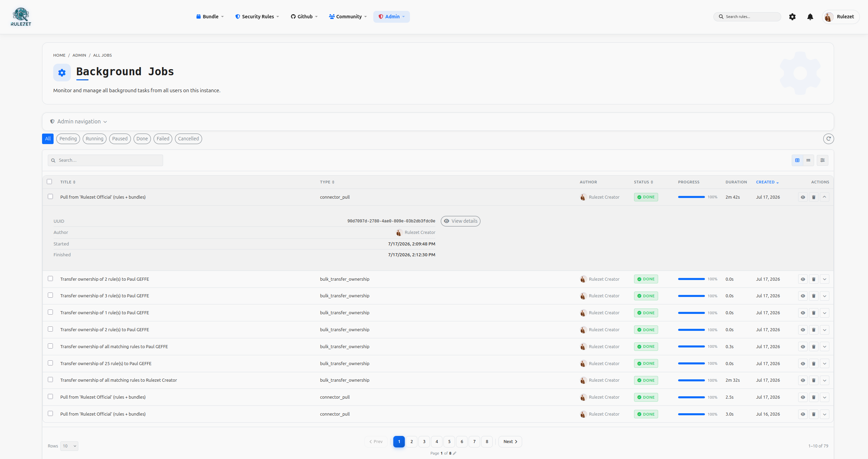Open the Community menu
This screenshot has height=459, width=868.
point(348,17)
